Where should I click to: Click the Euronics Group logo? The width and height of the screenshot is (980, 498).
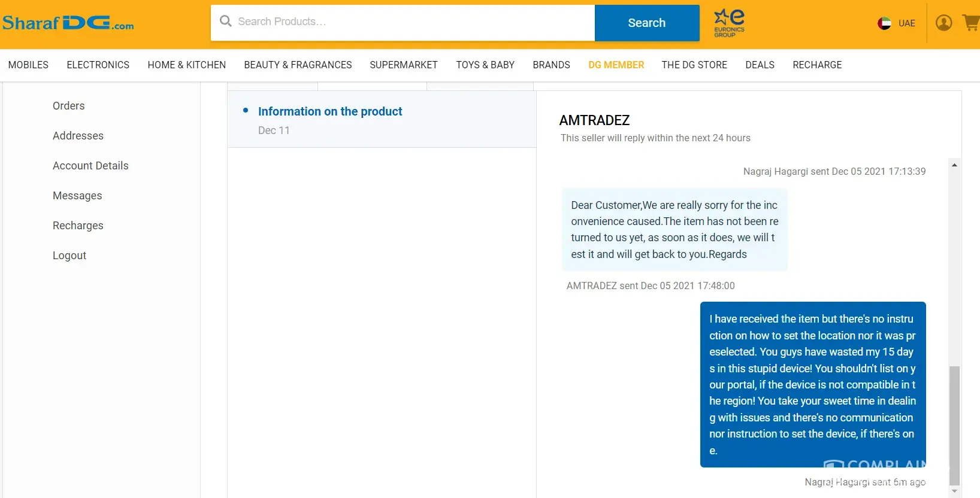[729, 23]
